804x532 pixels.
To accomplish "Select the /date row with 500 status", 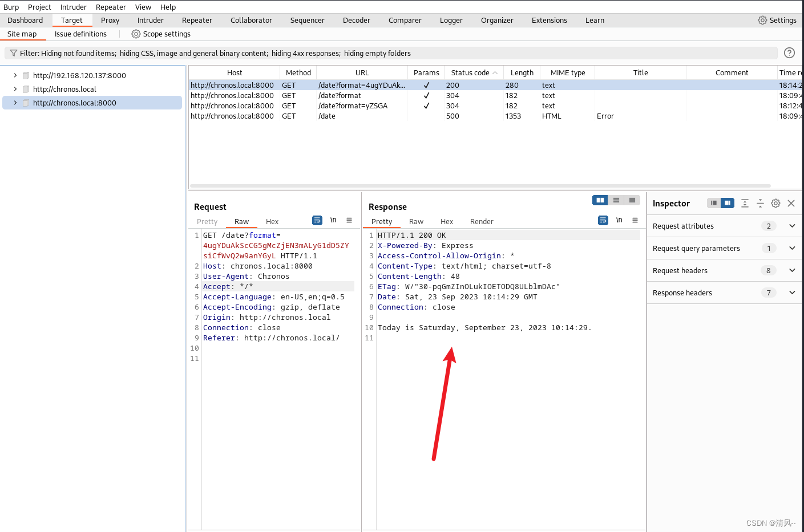I will click(x=495, y=116).
